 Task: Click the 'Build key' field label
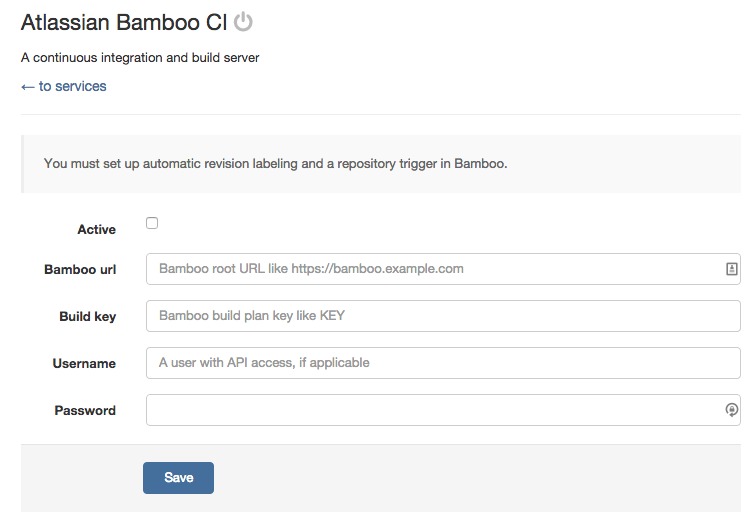click(x=88, y=317)
